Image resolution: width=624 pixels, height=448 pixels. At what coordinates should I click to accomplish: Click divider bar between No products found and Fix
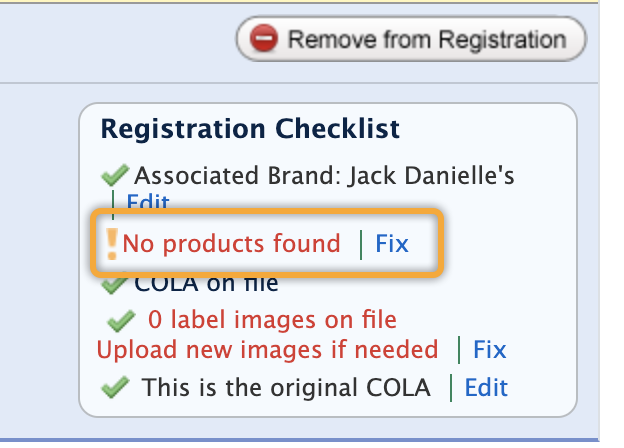358,243
